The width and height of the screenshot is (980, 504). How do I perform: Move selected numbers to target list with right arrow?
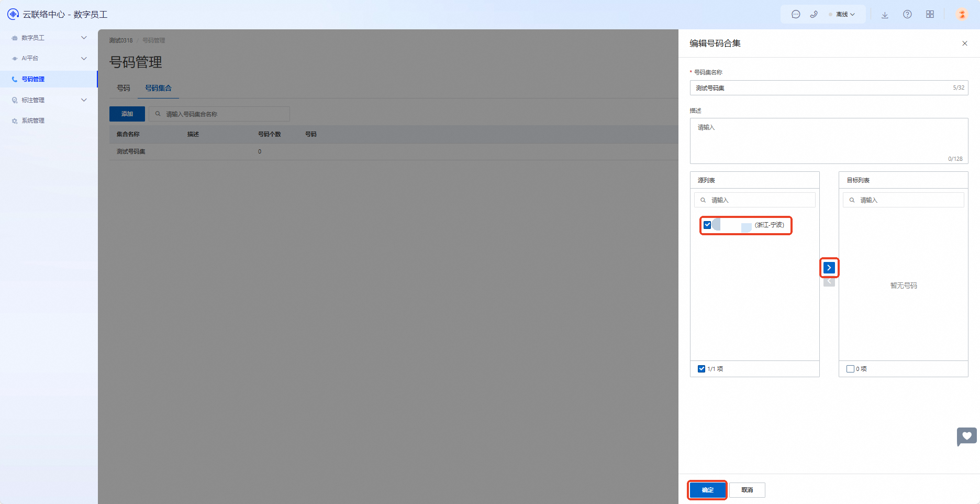coord(829,268)
